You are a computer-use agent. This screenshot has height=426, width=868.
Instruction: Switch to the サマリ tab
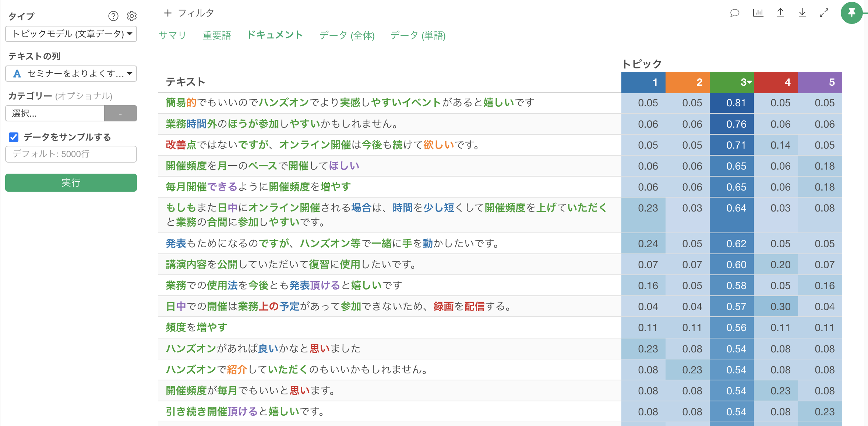click(172, 35)
